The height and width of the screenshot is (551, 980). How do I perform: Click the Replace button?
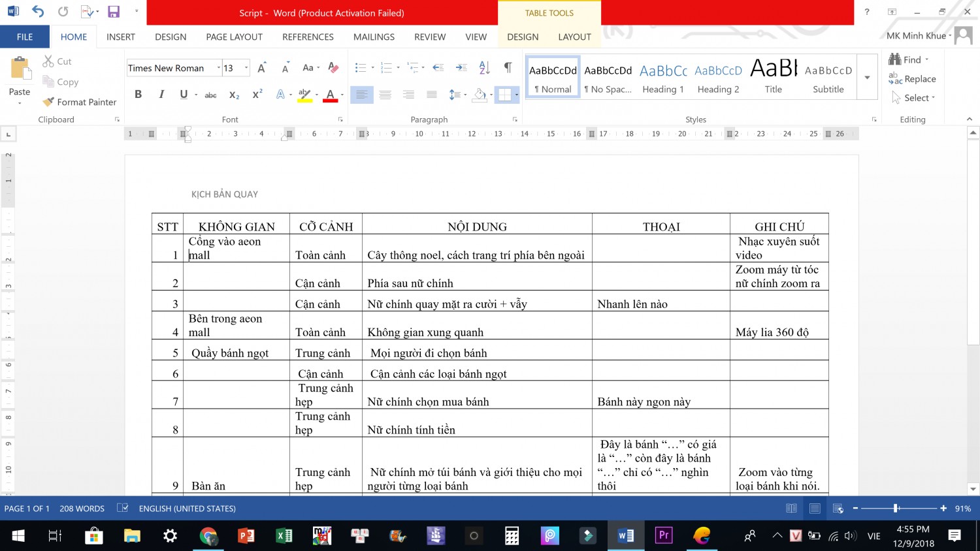(x=912, y=79)
